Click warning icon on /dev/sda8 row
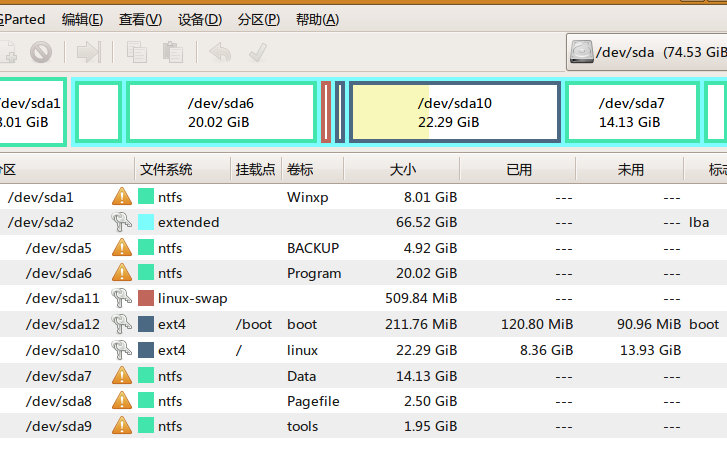Viewport: 727px width, 473px height. pyautogui.click(x=121, y=401)
